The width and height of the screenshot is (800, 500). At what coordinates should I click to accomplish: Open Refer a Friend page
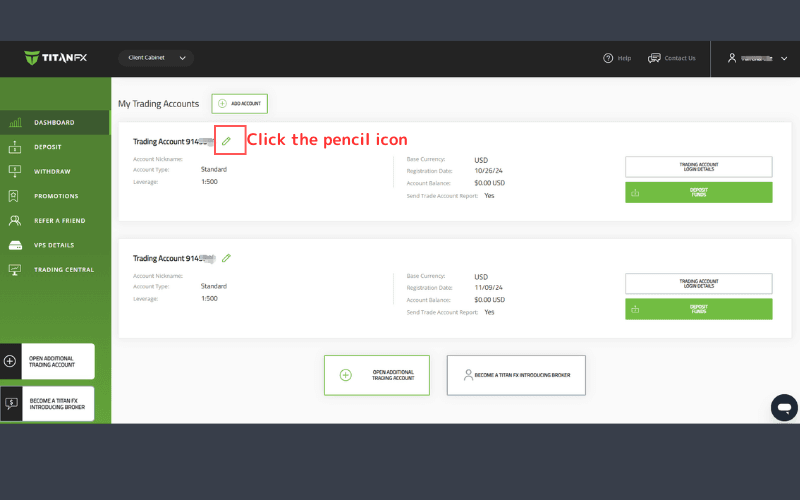click(59, 220)
